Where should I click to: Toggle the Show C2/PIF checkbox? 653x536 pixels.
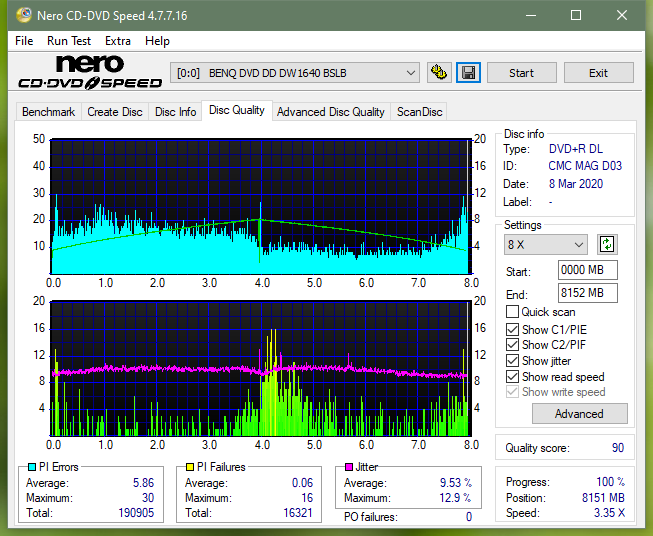coord(512,345)
